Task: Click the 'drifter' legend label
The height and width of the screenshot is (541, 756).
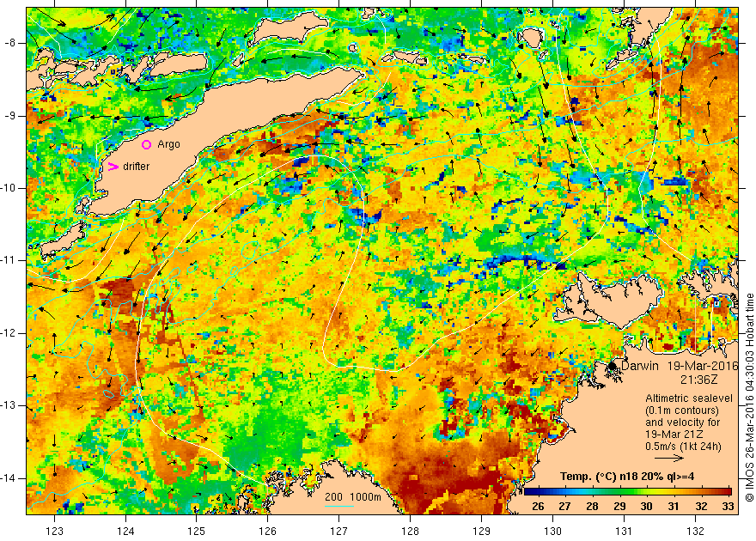Action: click(137, 167)
